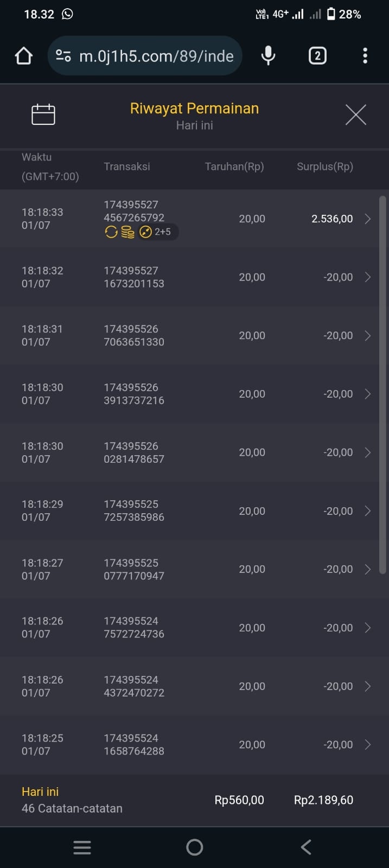Click the vertical scrollbar of the history list
Viewport: 389px width, 868px height.
382,384
